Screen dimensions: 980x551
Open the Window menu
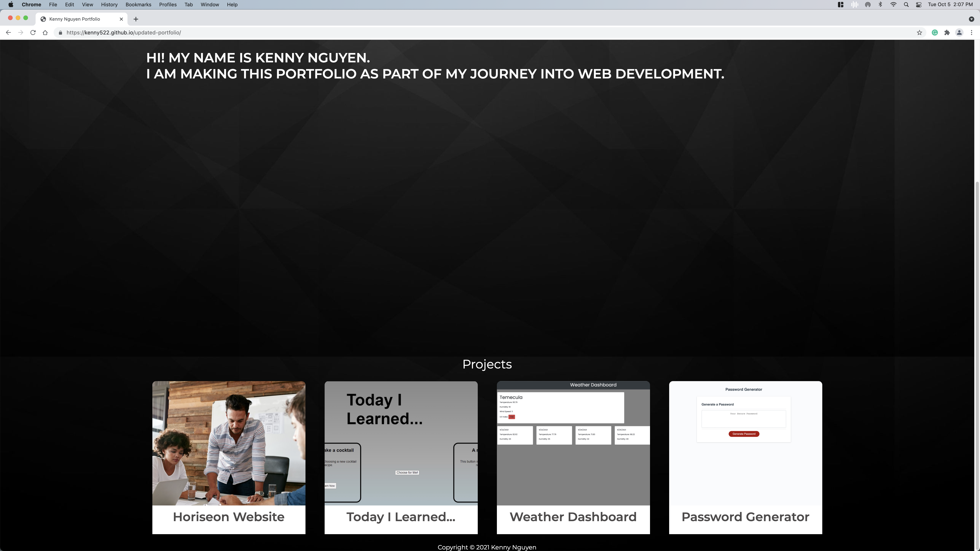[x=210, y=5]
